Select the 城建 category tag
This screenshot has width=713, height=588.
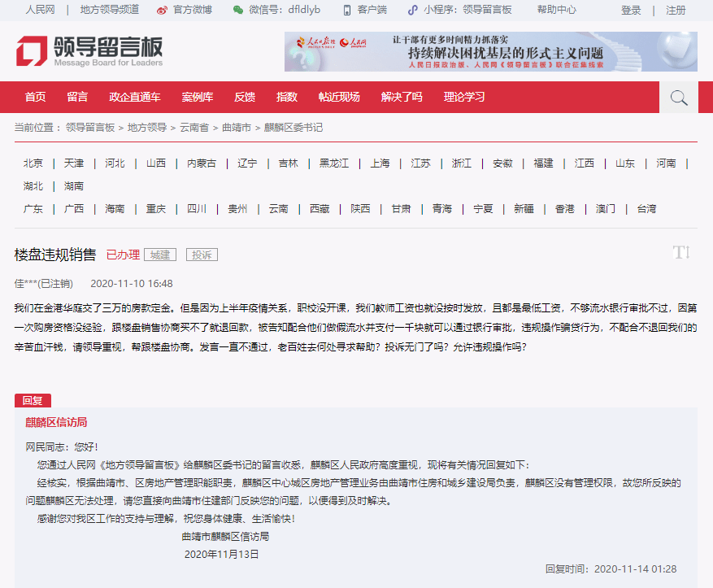[159, 255]
